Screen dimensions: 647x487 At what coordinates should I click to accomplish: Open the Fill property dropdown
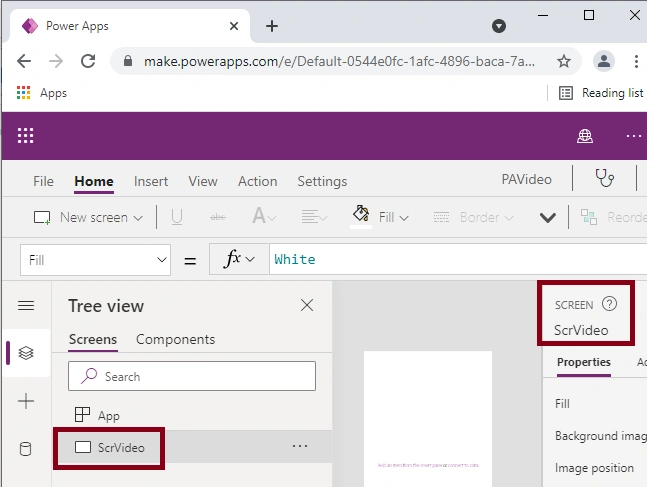95,260
